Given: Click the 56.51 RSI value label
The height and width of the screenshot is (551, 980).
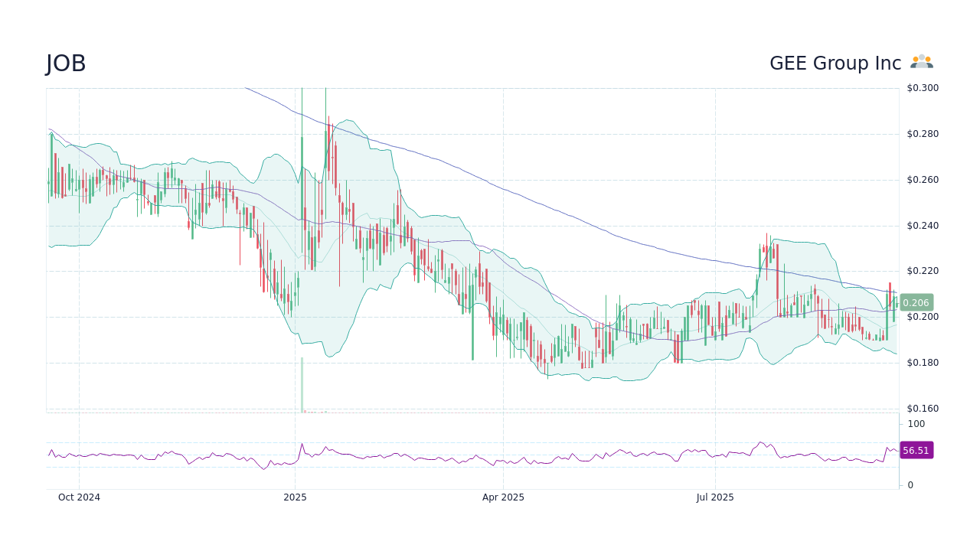Looking at the screenshot, I should (x=916, y=450).
